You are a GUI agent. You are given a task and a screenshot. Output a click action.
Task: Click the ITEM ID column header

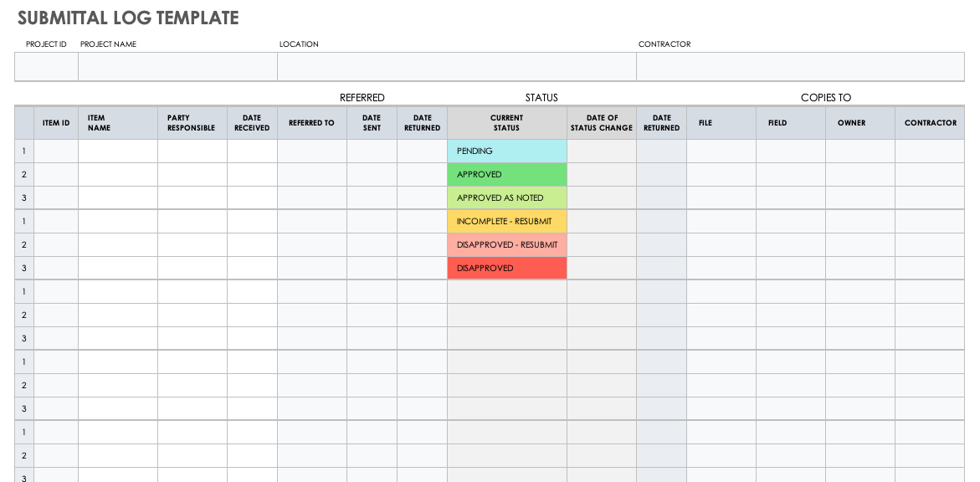(x=56, y=123)
